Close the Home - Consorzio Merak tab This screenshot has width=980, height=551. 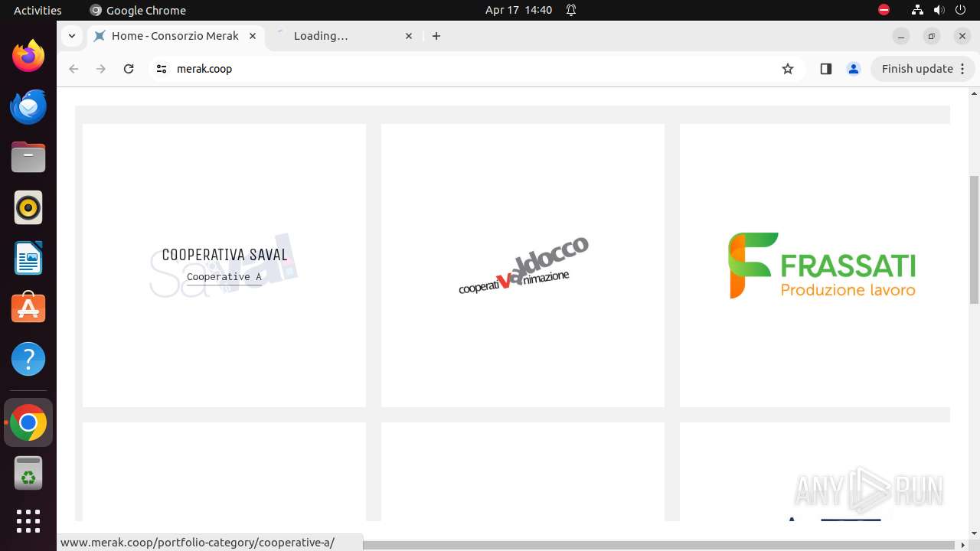[253, 36]
